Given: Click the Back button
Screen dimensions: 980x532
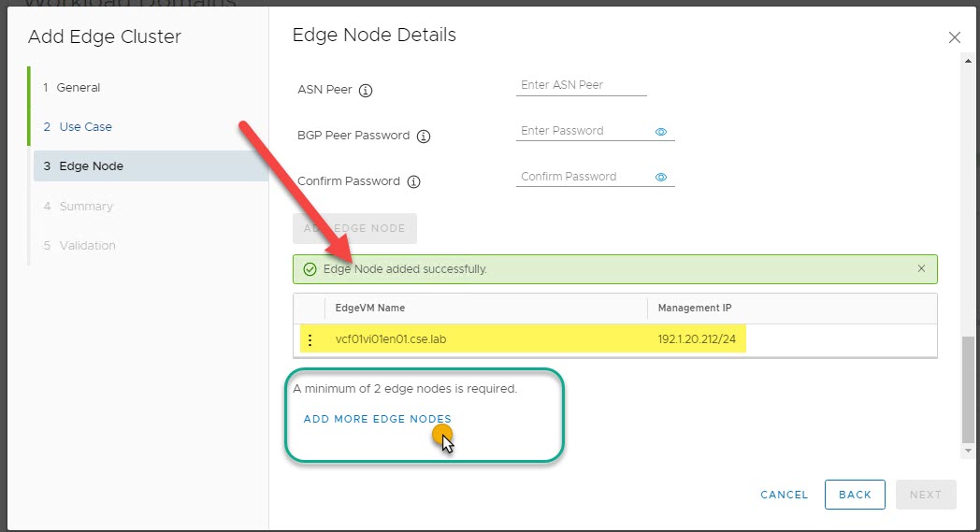Looking at the screenshot, I should point(855,495).
